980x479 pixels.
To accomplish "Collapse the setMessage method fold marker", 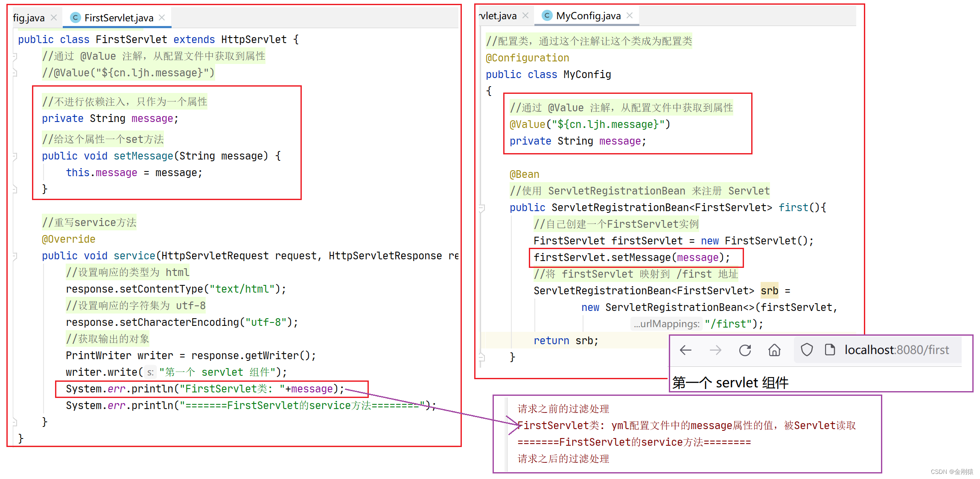I will point(15,156).
